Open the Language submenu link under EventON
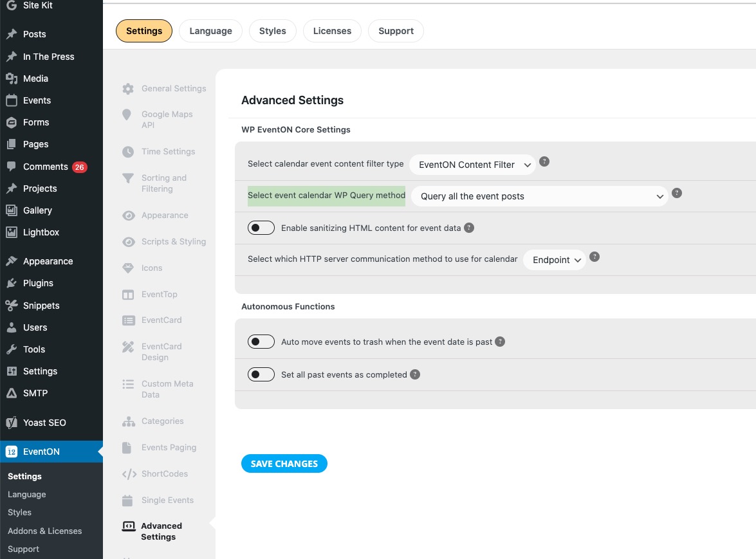The height and width of the screenshot is (559, 756). coord(27,495)
